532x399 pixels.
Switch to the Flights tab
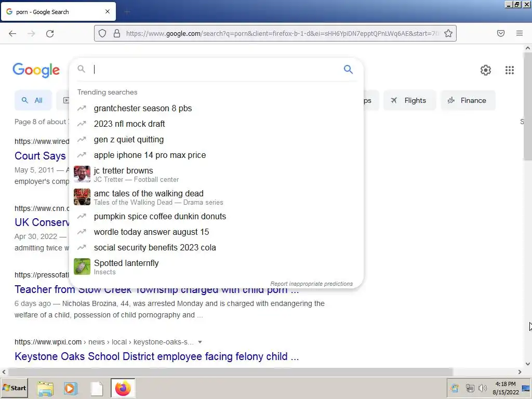[409, 100]
